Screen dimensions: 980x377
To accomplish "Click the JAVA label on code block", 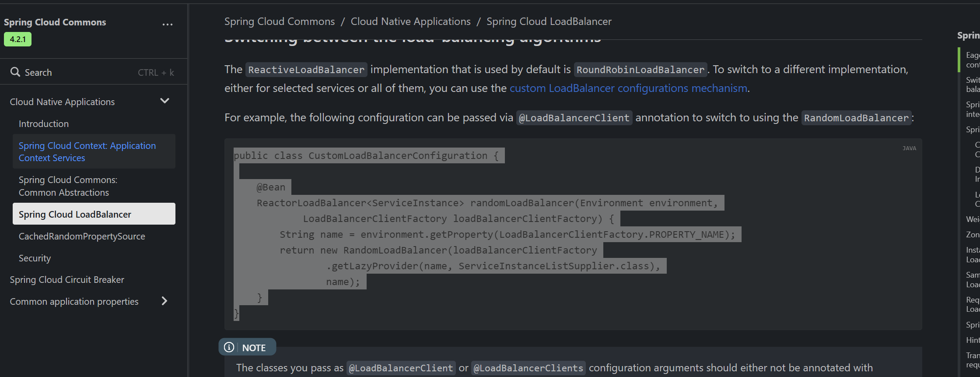I will (909, 148).
